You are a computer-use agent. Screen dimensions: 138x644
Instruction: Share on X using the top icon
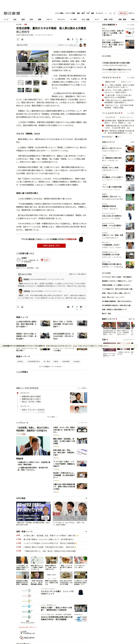coord(77,39)
